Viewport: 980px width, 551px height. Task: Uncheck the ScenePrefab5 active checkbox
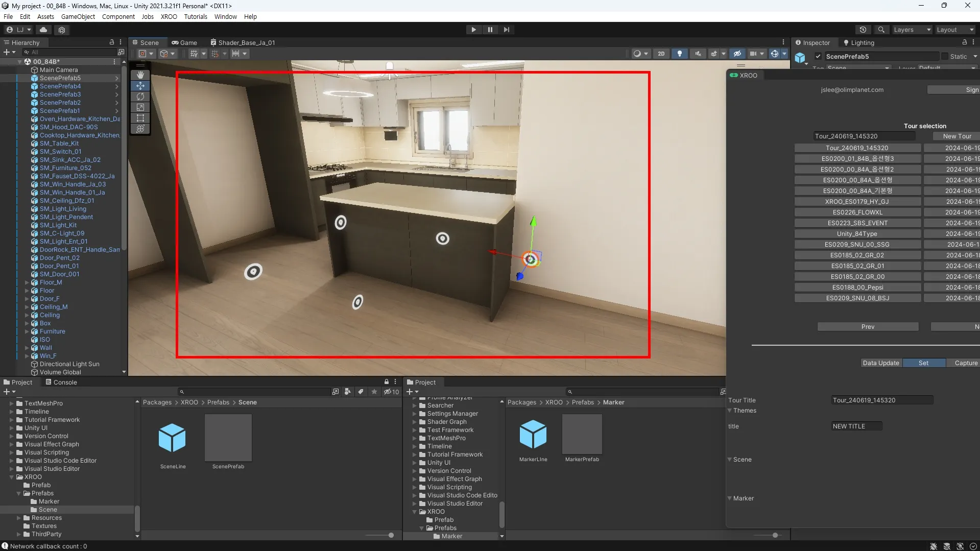(818, 57)
